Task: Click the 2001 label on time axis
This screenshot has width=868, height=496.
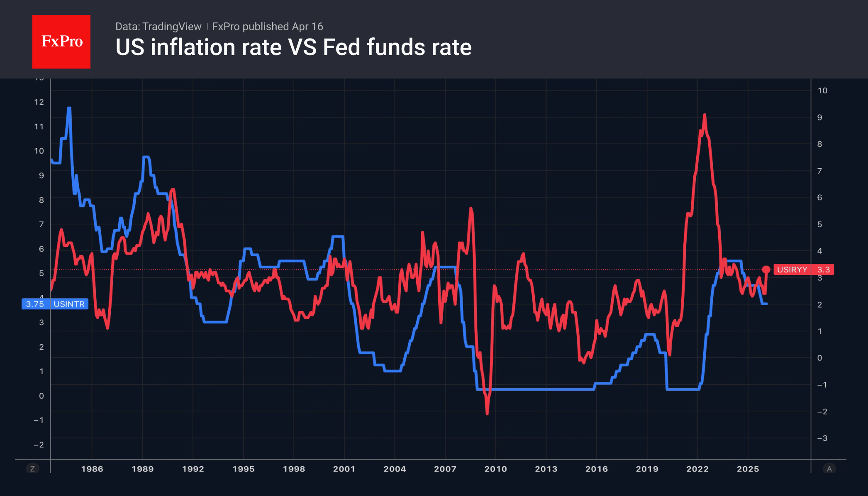Action: (344, 469)
